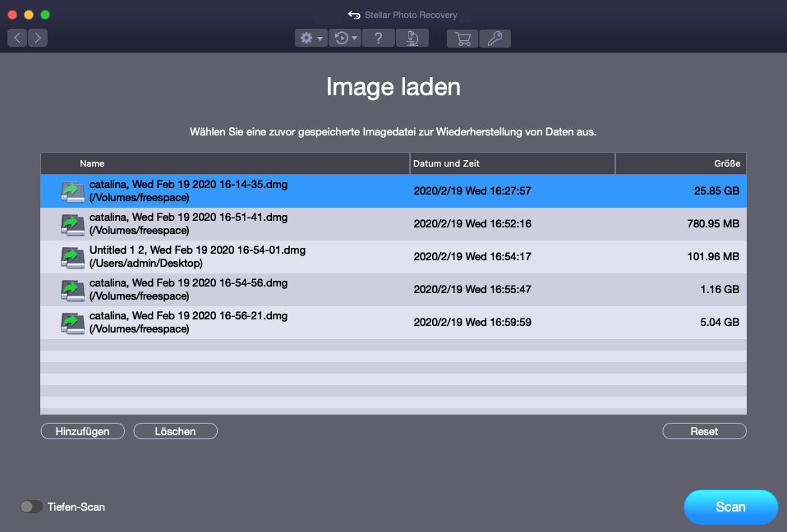Select the row named catalina 16-54-56.dmg
The height and width of the screenshot is (532, 787).
click(x=393, y=289)
